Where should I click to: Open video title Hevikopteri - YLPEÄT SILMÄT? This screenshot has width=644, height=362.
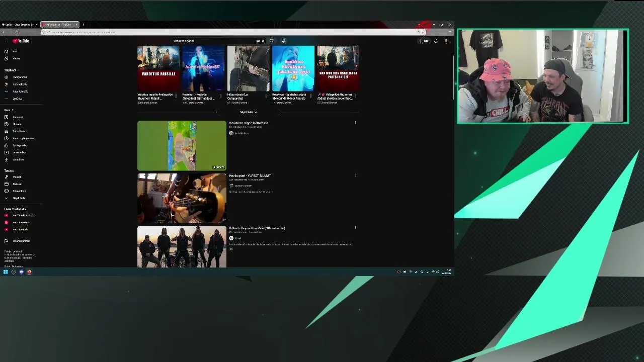point(250,176)
